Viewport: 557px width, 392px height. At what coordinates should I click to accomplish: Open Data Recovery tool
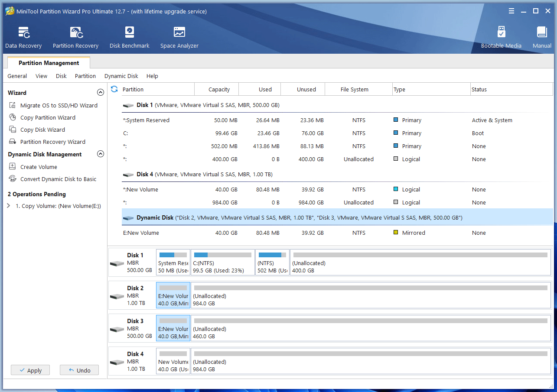point(23,37)
